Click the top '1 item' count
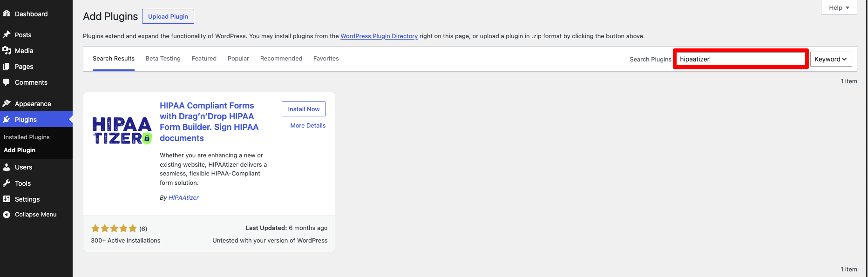868x277 pixels. pos(848,81)
